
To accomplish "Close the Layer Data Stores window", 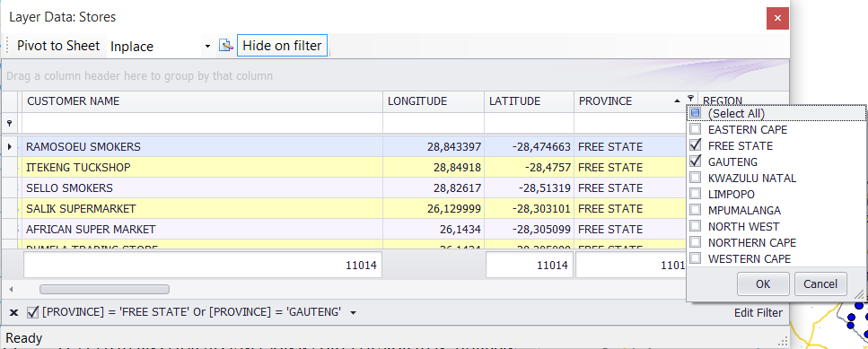I will click(777, 18).
